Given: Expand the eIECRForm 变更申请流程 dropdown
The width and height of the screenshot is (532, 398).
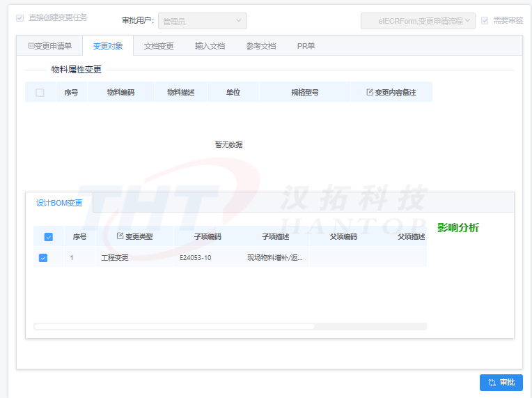Looking at the screenshot, I should pyautogui.click(x=418, y=21).
